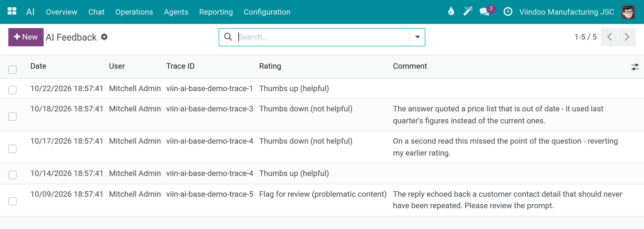Image resolution: width=644 pixels, height=229 pixels.
Task: Switch company via Viindoo Manufacturing JSC
Action: click(x=567, y=12)
